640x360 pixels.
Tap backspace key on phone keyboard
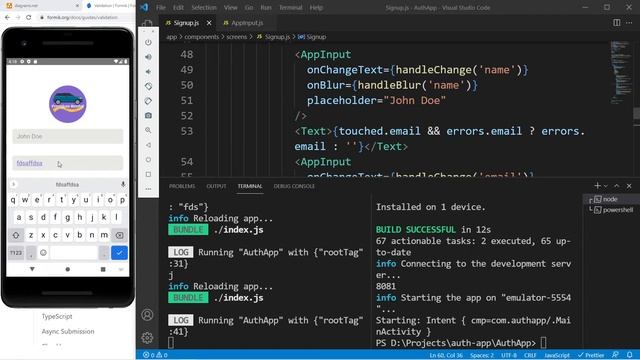119,235
